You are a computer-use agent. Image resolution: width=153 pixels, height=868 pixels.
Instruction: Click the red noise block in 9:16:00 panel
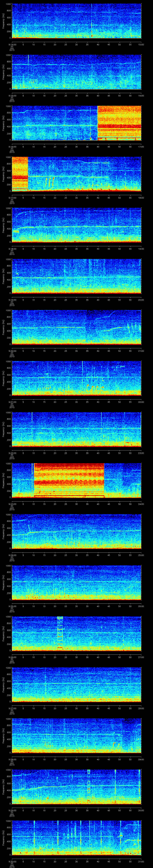point(119,123)
